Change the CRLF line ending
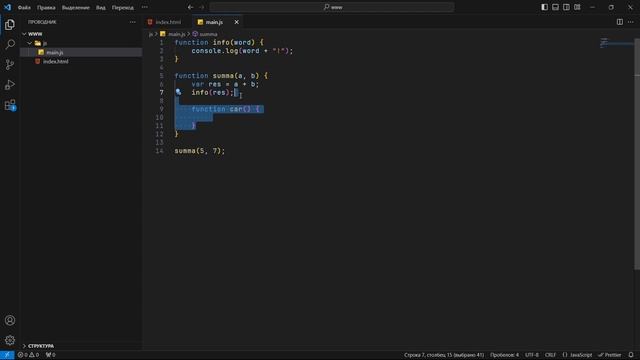Viewport: 640px width, 360px height. coord(550,355)
